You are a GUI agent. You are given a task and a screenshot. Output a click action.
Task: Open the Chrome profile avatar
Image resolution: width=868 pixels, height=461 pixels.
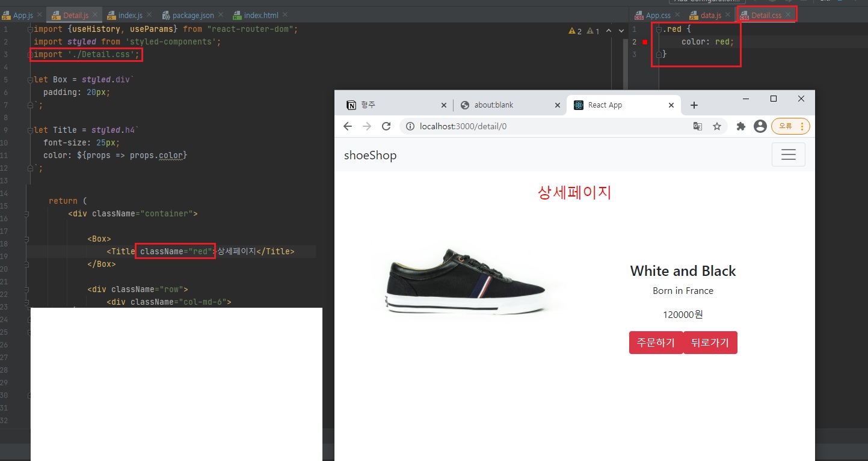pos(760,126)
